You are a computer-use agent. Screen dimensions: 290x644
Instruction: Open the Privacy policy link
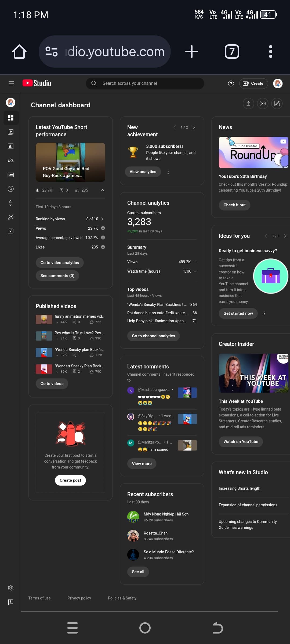pyautogui.click(x=79, y=598)
